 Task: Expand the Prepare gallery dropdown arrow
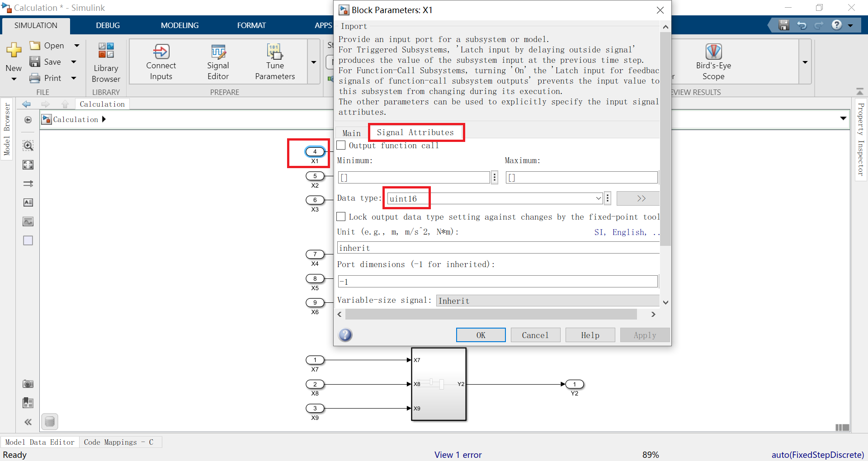[x=314, y=62]
